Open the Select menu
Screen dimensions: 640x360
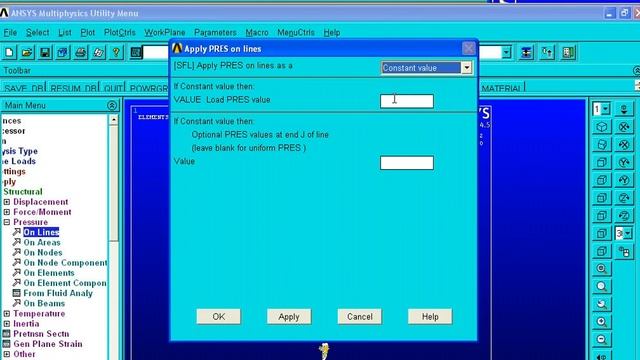click(38, 33)
